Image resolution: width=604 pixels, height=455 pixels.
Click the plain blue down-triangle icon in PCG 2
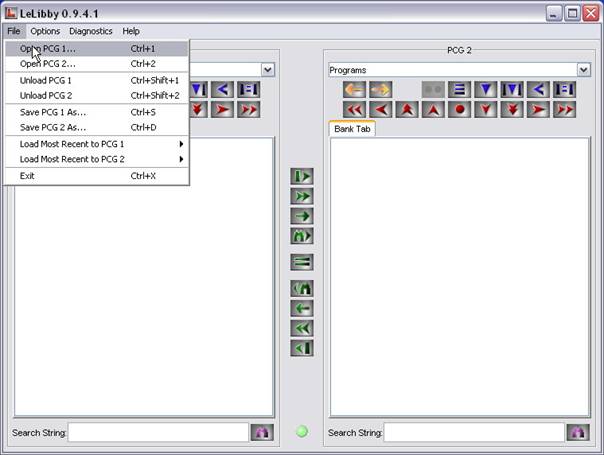tap(485, 90)
